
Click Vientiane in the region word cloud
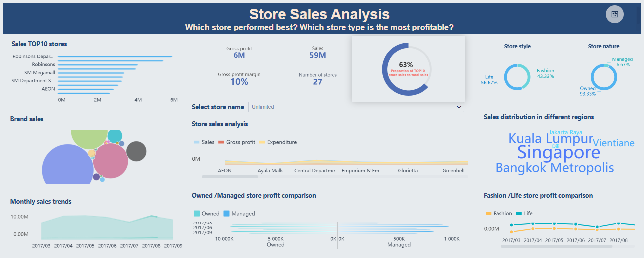613,143
